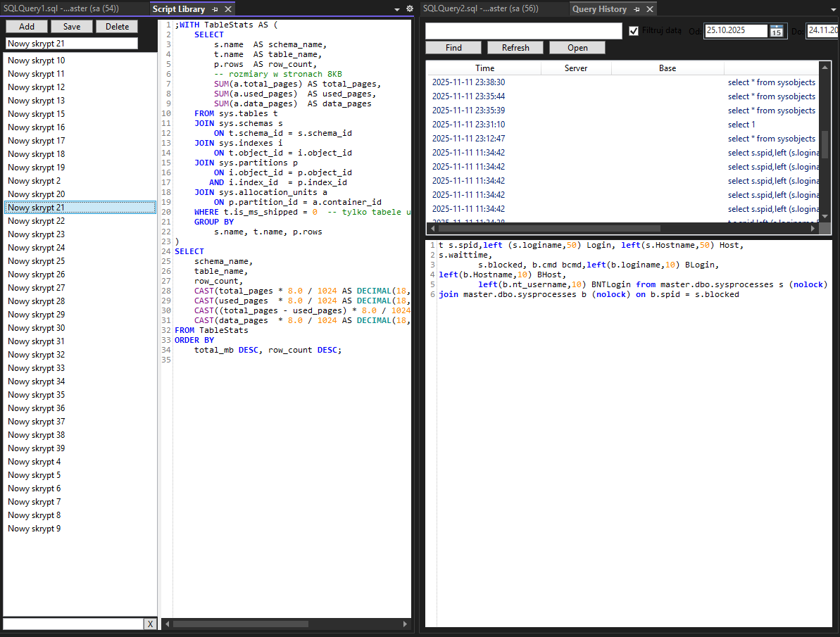This screenshot has width=840, height=637.
Task: Focus the query history search field
Action: [x=523, y=31]
